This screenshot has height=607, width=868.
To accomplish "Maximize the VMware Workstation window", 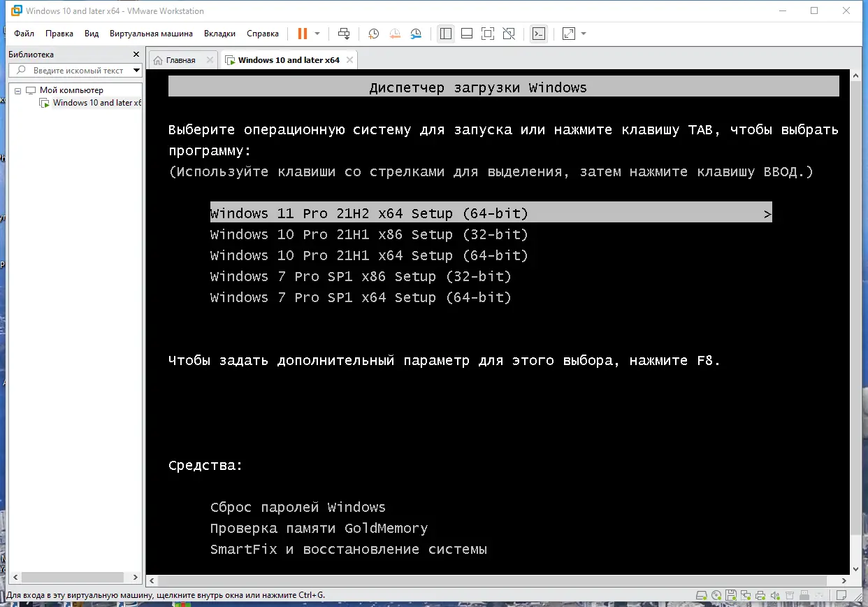I will 814,10.
